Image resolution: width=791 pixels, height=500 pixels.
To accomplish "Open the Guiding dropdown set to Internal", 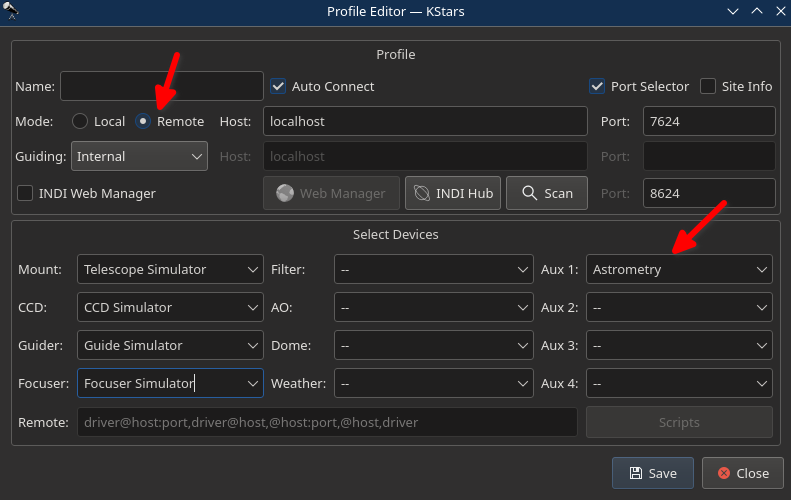I will (x=139, y=156).
